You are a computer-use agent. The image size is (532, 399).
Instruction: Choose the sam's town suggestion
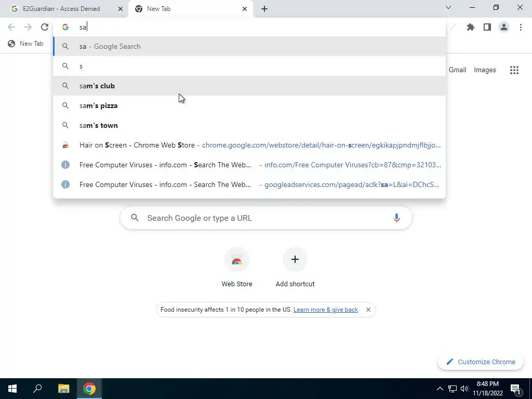pyautogui.click(x=249, y=125)
